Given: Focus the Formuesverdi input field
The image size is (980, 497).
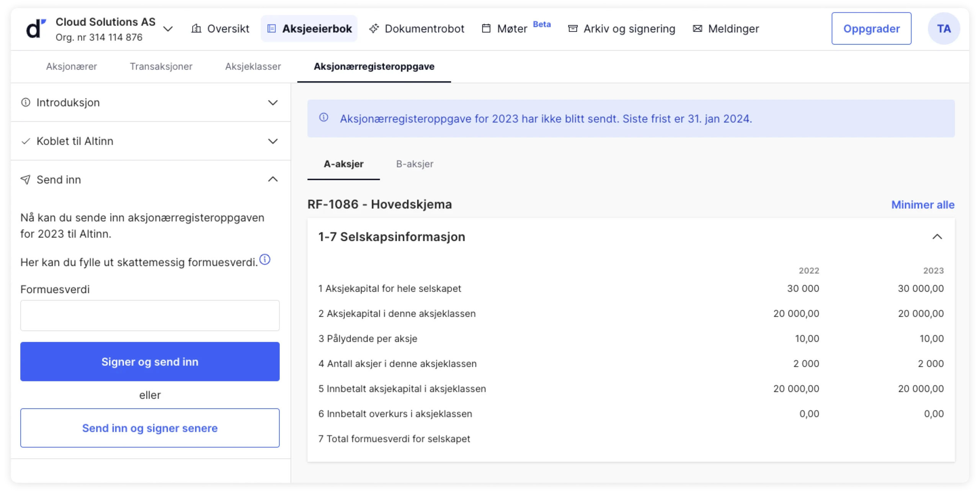Looking at the screenshot, I should click(150, 315).
